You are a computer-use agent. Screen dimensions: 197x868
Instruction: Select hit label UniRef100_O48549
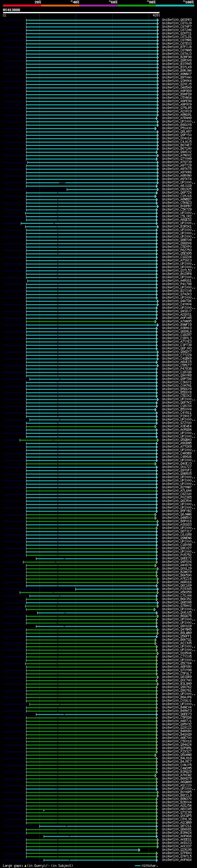click(x=177, y=88)
